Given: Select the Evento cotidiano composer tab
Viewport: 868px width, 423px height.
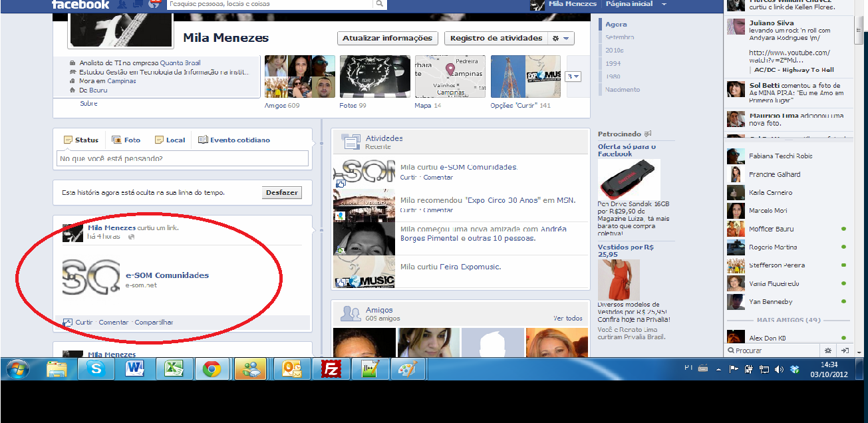Looking at the screenshot, I should click(x=234, y=140).
